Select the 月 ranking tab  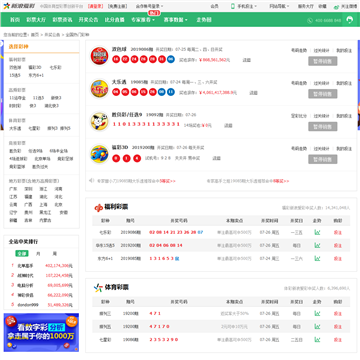[x=38, y=254]
